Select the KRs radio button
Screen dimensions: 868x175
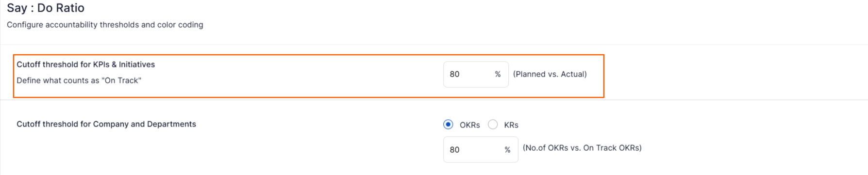pos(493,125)
